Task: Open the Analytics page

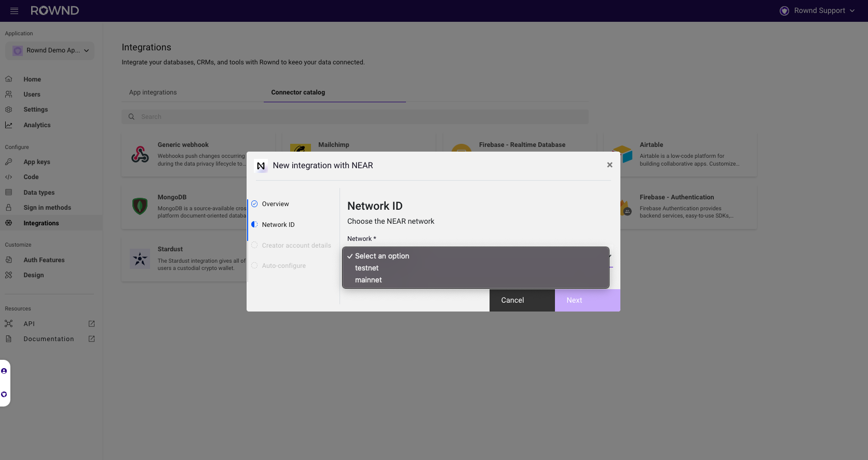Action: 37,125
